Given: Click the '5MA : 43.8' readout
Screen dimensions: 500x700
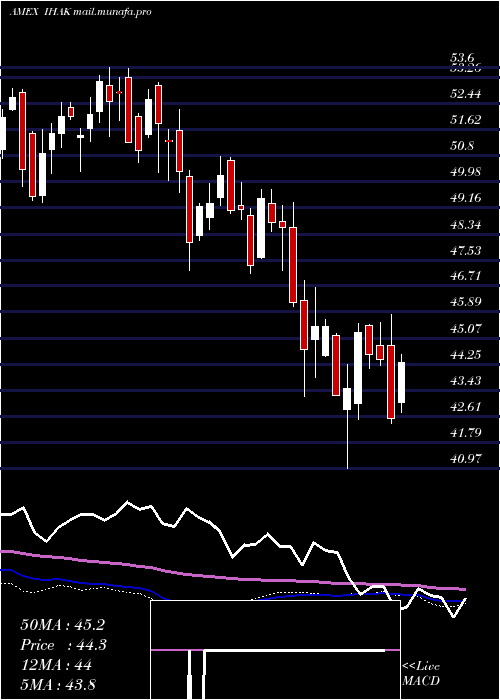Looking at the screenshot, I should tap(58, 684).
